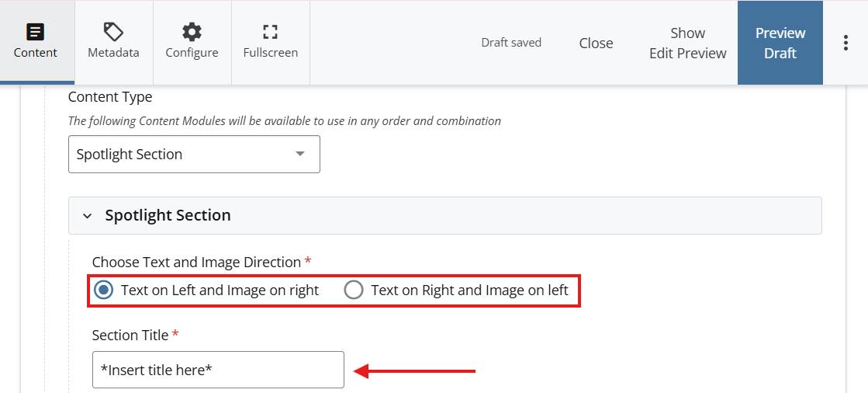Click the Preview Draft button
Screen dimensions: 868x393
tap(780, 43)
